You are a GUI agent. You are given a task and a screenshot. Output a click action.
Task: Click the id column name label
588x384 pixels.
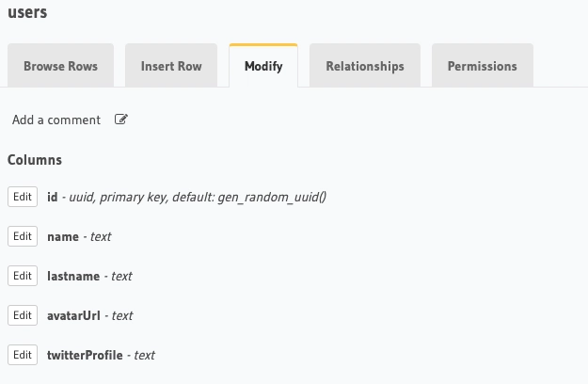(53, 197)
